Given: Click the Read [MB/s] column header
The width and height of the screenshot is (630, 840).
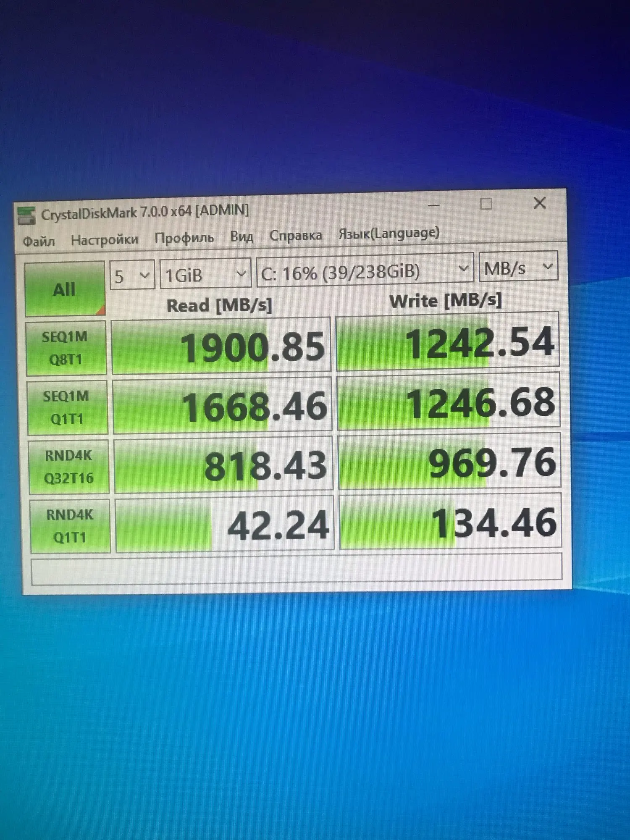Looking at the screenshot, I should point(220,305).
